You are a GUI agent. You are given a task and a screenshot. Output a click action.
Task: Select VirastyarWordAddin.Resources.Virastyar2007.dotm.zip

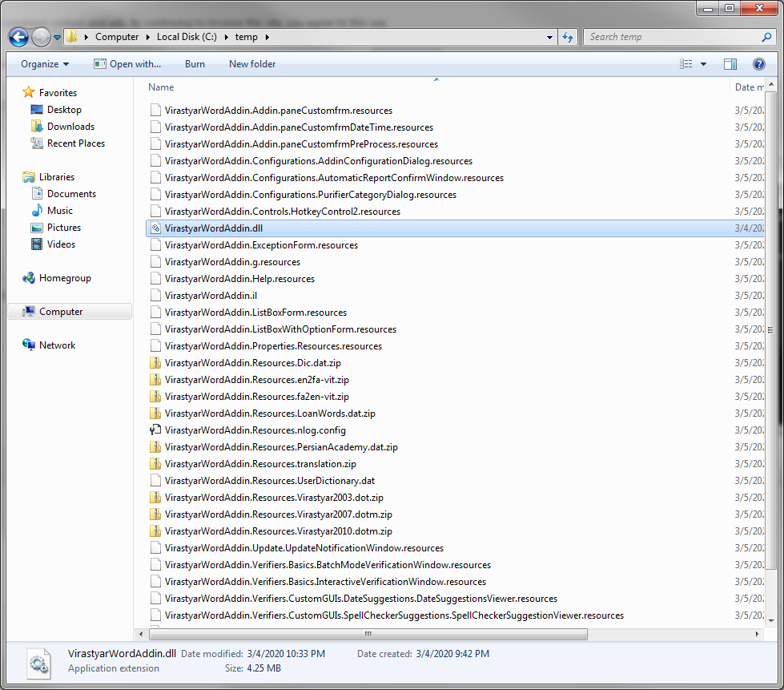coord(279,514)
